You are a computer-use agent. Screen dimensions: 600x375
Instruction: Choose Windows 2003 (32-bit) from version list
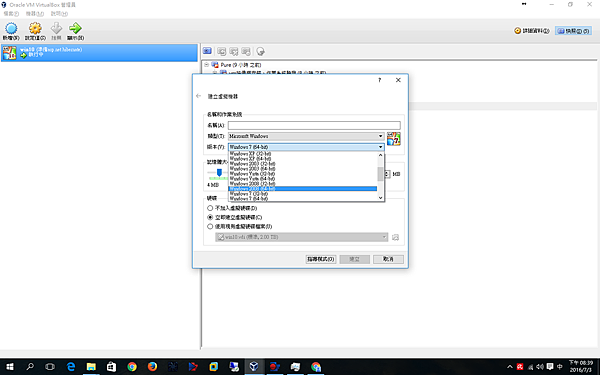point(303,163)
